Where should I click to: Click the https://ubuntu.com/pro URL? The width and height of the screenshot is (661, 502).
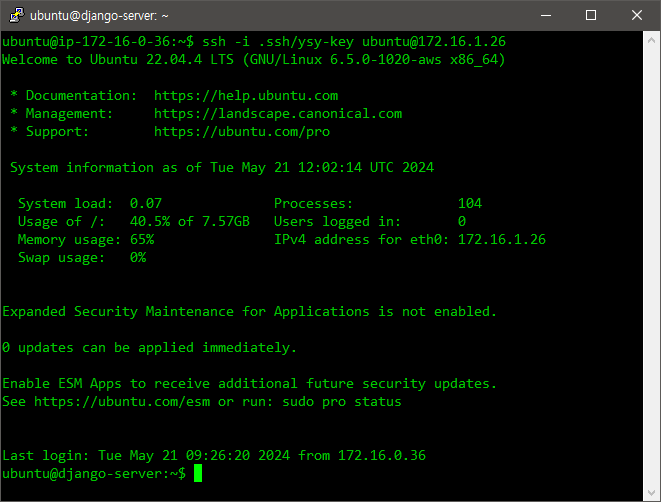[242, 132]
